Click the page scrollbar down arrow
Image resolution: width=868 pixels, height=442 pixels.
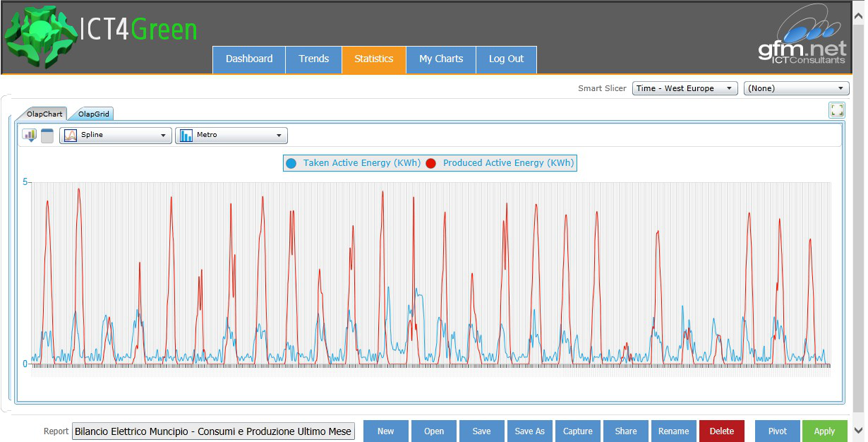click(858, 430)
